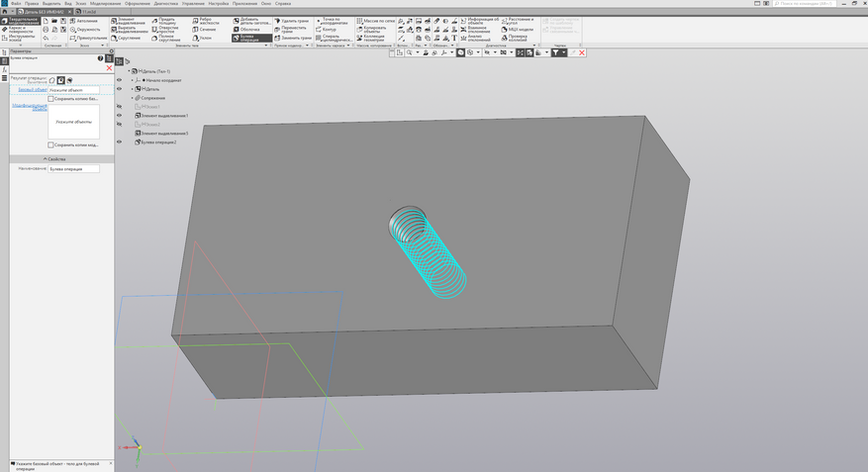Viewport: 868px width, 472px height.
Task: Expand the Элементы тела group dropdown
Action: pyautogui.click(x=266, y=46)
